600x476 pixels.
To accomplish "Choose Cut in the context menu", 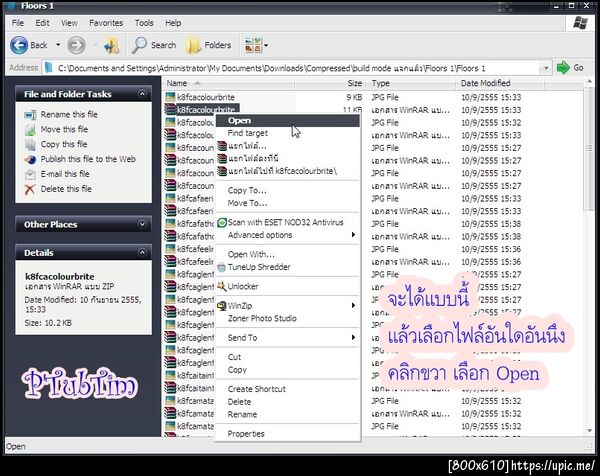I will 288,357.
